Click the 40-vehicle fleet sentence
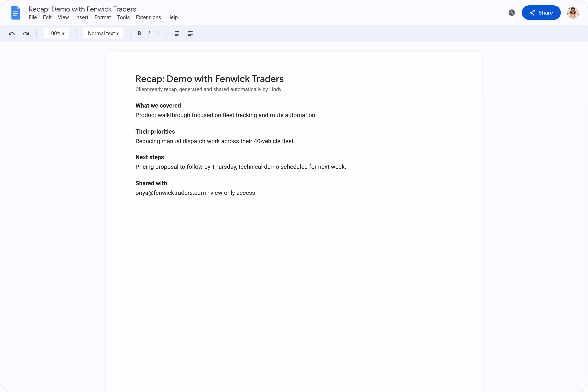Screen dimensions: 588x392 click(x=215, y=141)
